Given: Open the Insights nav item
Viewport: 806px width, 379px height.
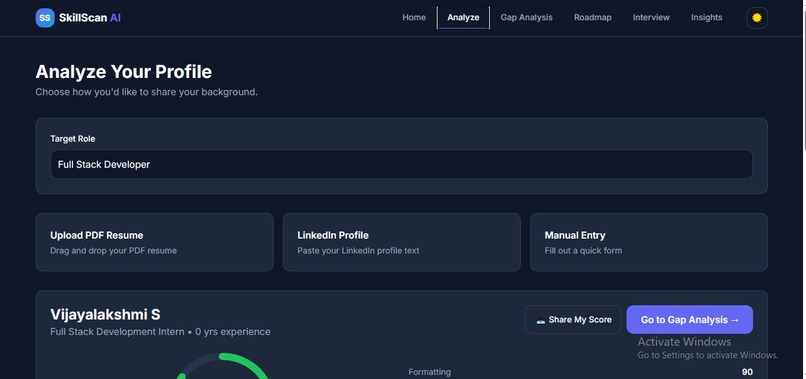Looking at the screenshot, I should click(706, 17).
